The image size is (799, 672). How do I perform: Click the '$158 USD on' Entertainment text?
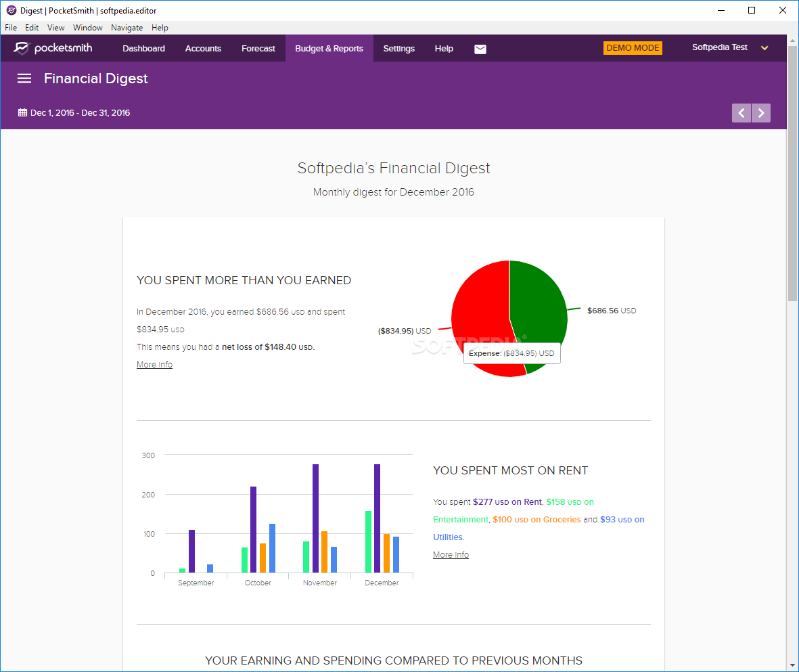pos(570,501)
